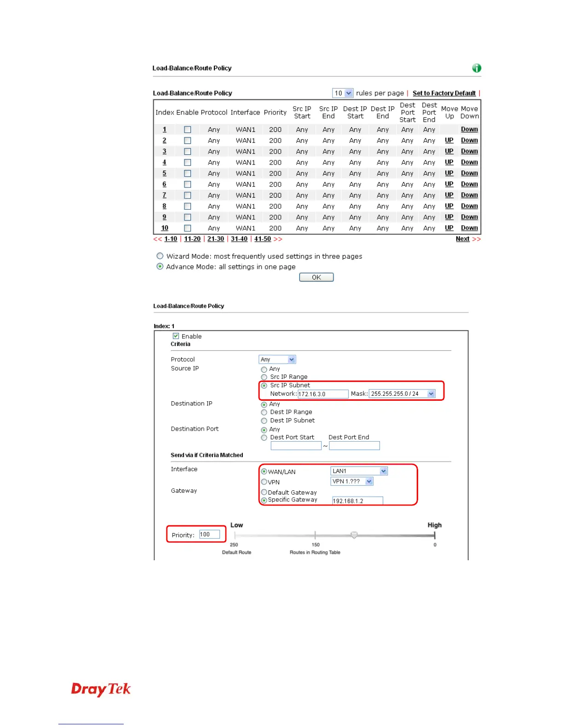Click the Specific Gateway IP field
This screenshot has height=728, width=563.
(x=357, y=501)
